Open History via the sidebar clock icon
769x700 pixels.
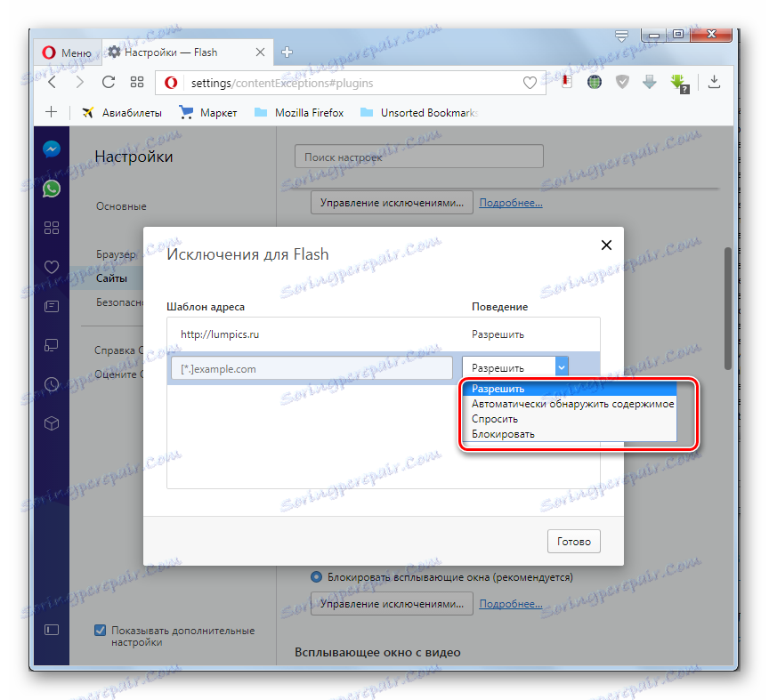pyautogui.click(x=51, y=384)
